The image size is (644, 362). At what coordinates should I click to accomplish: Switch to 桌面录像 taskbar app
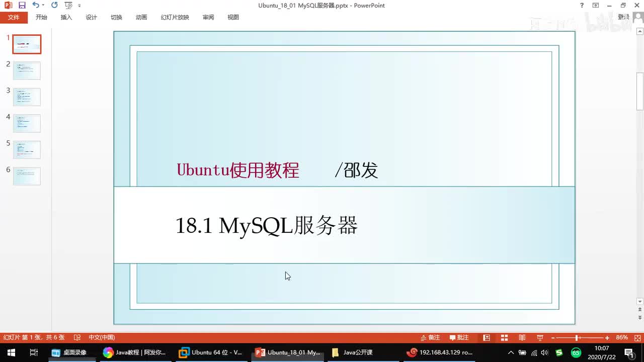[72, 352]
